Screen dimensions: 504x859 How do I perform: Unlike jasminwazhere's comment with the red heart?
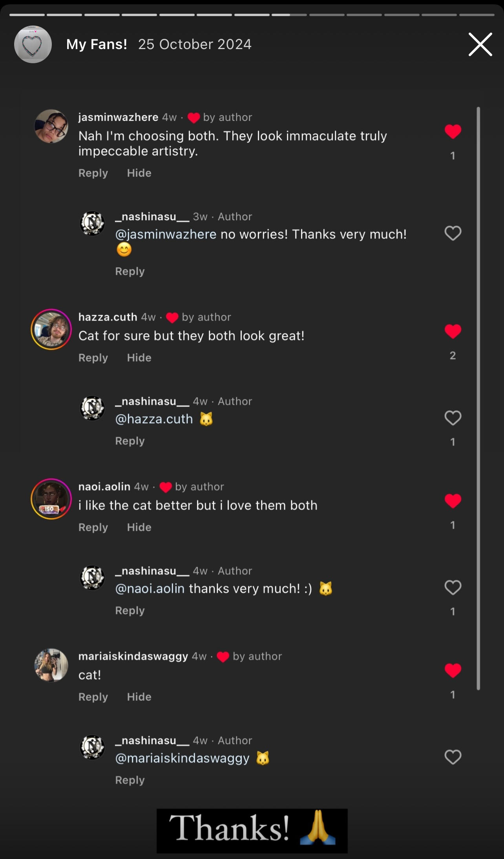point(453,132)
